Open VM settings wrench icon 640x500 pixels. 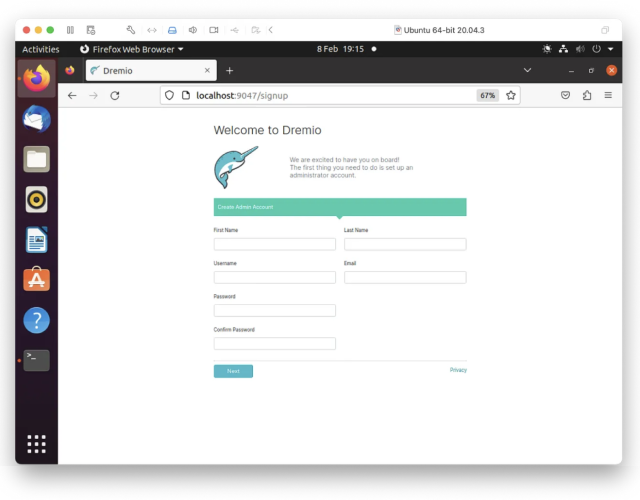tap(131, 30)
